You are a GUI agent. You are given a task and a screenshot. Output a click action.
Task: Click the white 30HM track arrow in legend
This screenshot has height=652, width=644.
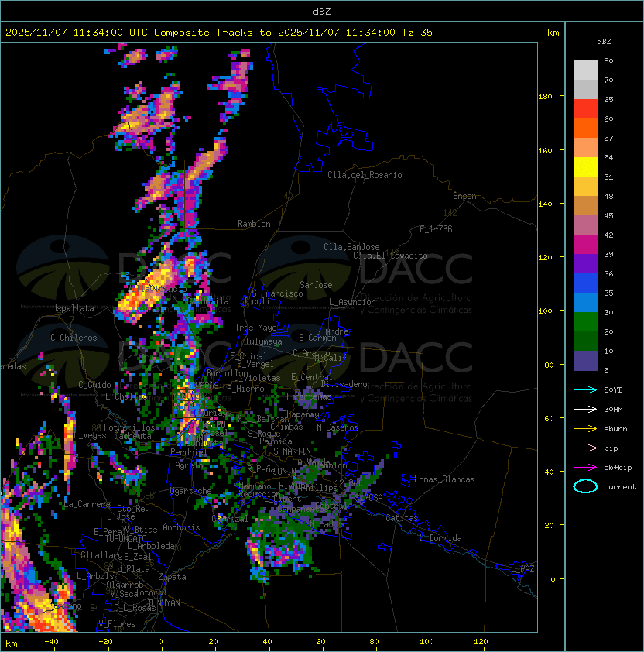pos(585,409)
